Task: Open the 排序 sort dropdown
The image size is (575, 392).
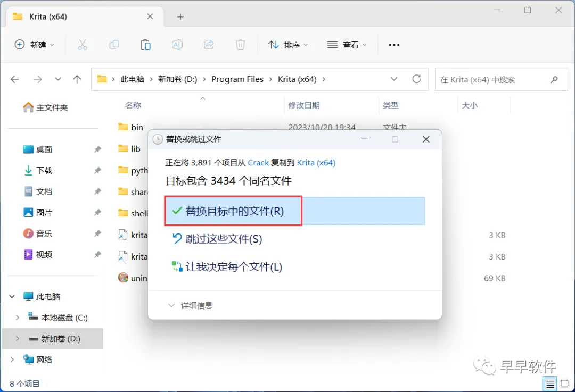Action: (288, 45)
